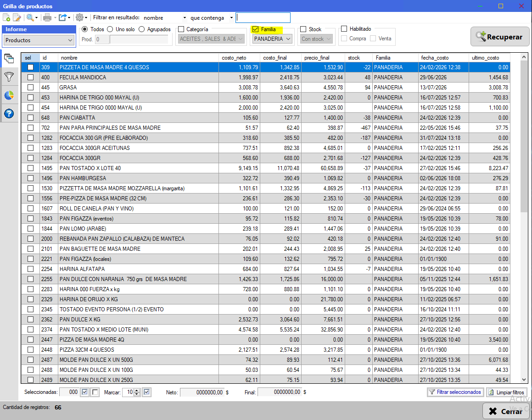Screen dimensions: 532x420
Task: Select the Uno solo radio button
Action: click(110, 29)
